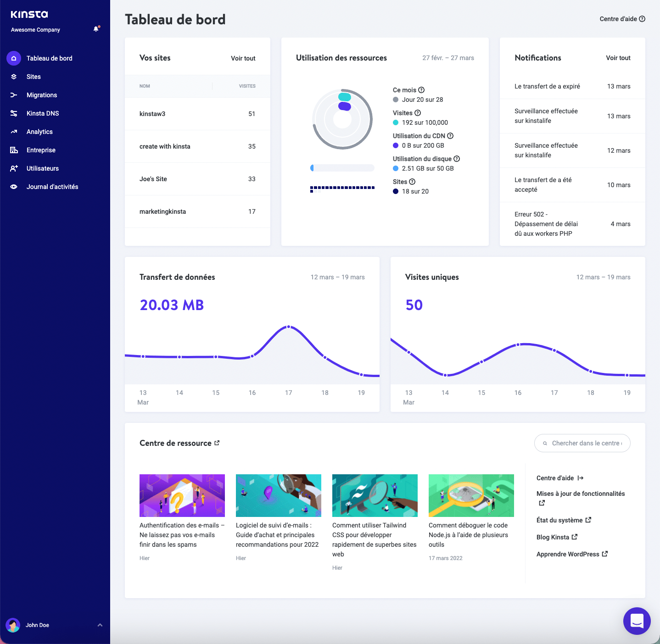Viewport: 660px width, 644px height.
Task: Open the Tailwind CSS article thumbnail
Action: pos(375,495)
